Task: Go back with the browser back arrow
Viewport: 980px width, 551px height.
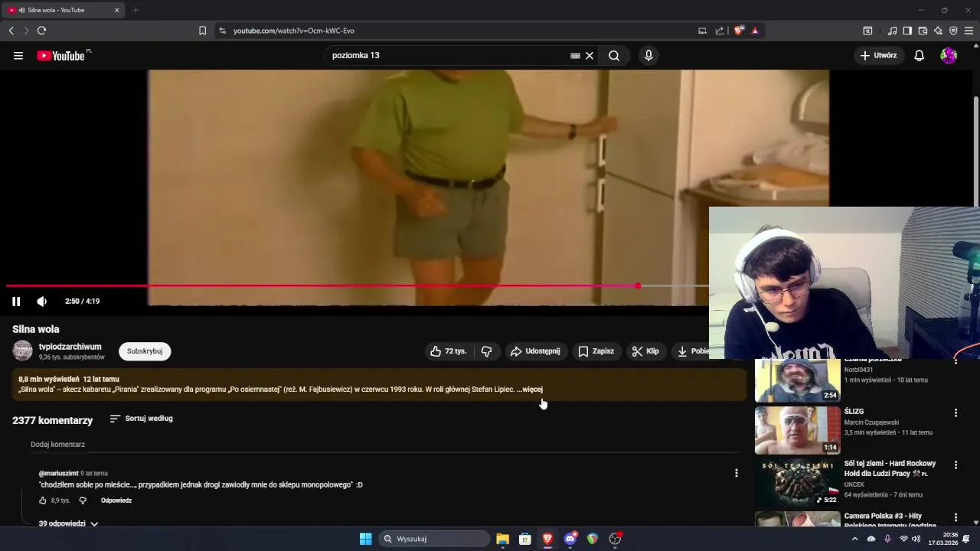Action: tap(11, 31)
